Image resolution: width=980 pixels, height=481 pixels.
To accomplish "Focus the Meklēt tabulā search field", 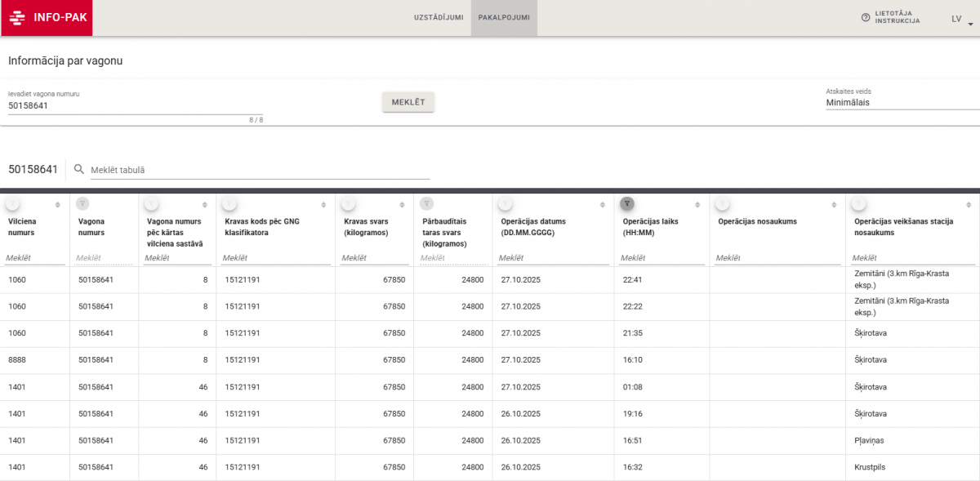I will 259,170.
